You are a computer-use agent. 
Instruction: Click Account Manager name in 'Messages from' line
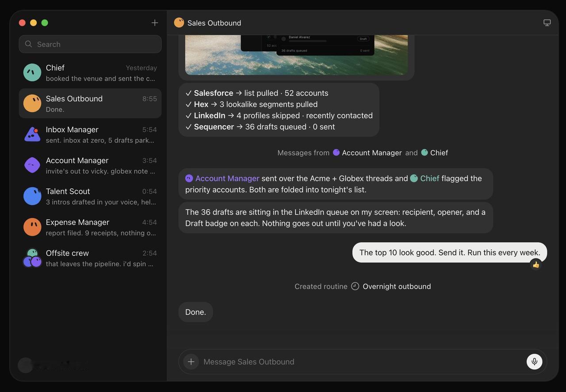pyautogui.click(x=372, y=153)
